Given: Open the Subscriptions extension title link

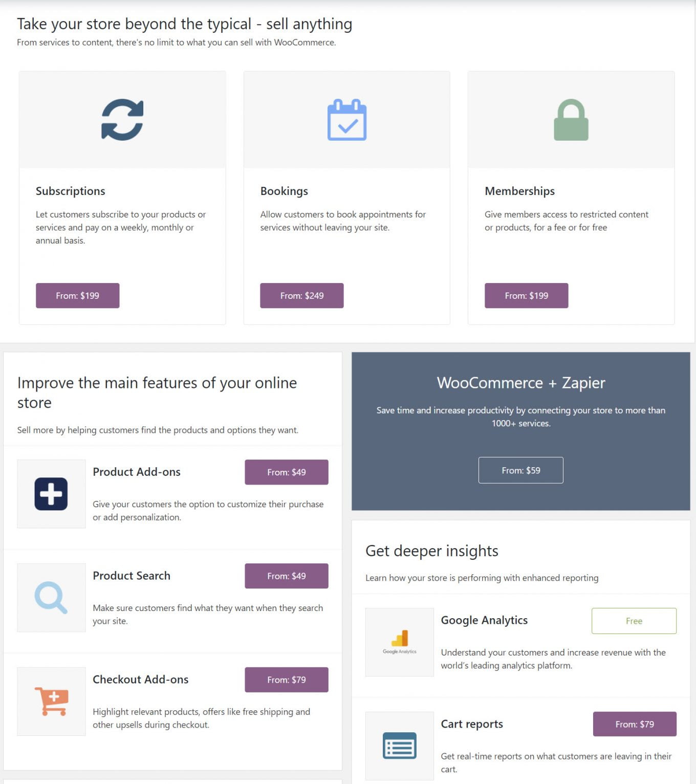Looking at the screenshot, I should 70,191.
